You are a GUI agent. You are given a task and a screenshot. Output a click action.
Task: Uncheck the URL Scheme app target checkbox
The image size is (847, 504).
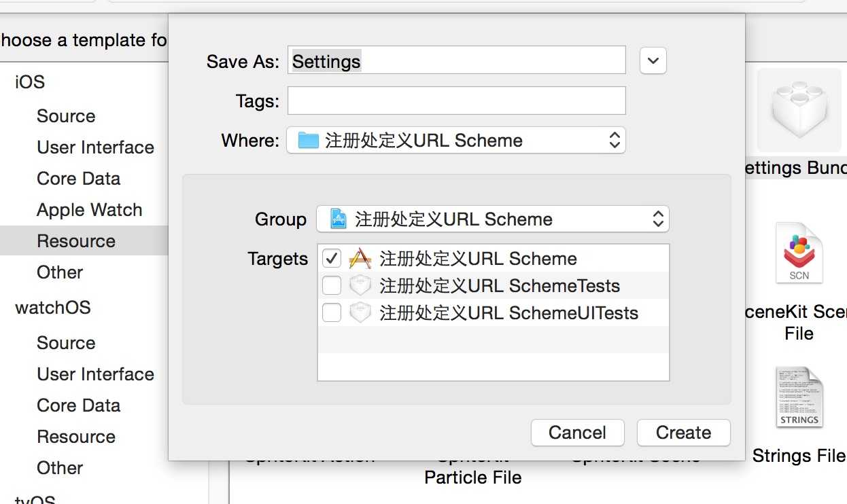332,258
